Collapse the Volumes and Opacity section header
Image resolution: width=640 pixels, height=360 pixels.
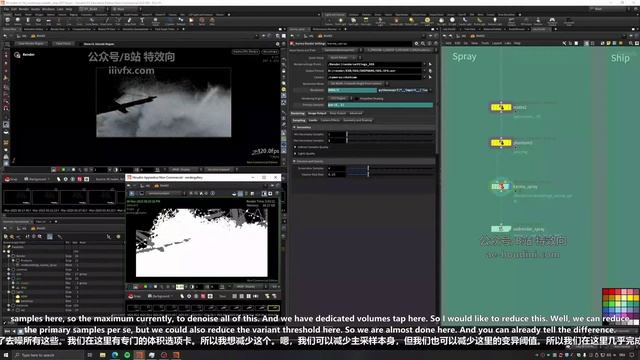point(363,161)
